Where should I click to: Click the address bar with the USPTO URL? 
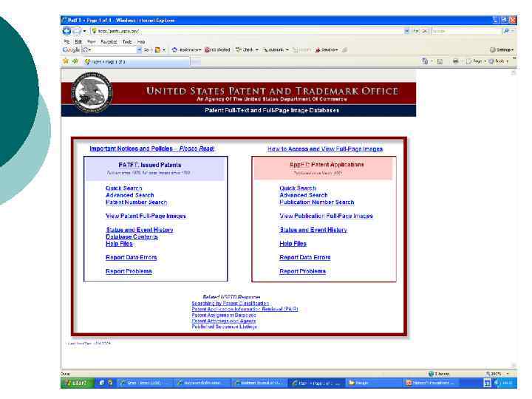pyautogui.click(x=247, y=31)
